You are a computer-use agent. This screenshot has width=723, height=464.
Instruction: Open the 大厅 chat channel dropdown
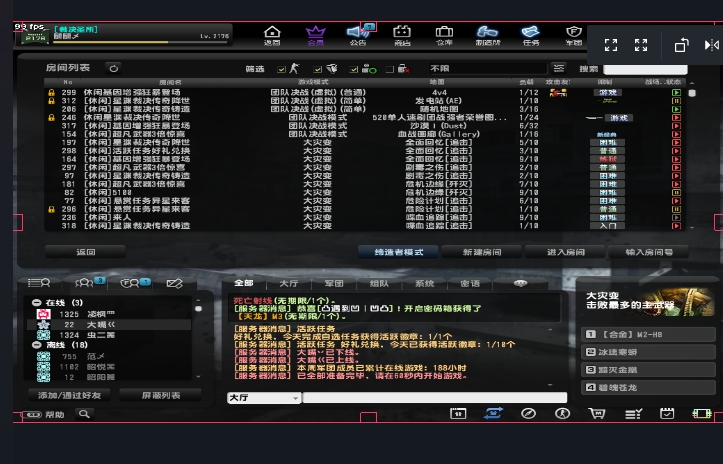click(264, 398)
